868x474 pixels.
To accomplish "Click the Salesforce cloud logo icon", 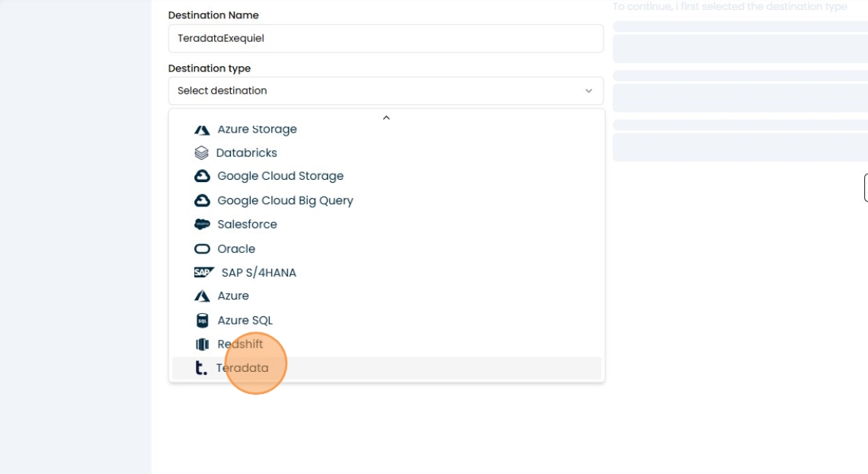I will coord(202,224).
